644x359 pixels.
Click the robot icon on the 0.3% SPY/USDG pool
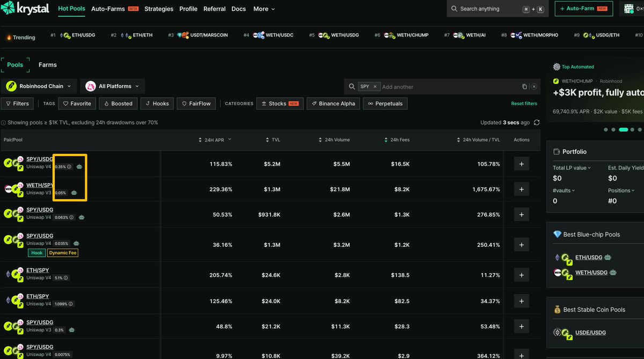point(71,330)
